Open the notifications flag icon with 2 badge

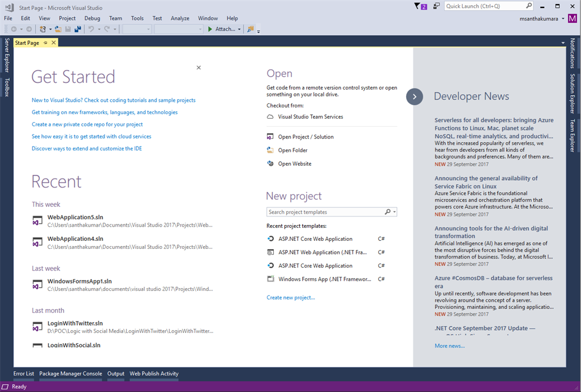click(420, 6)
